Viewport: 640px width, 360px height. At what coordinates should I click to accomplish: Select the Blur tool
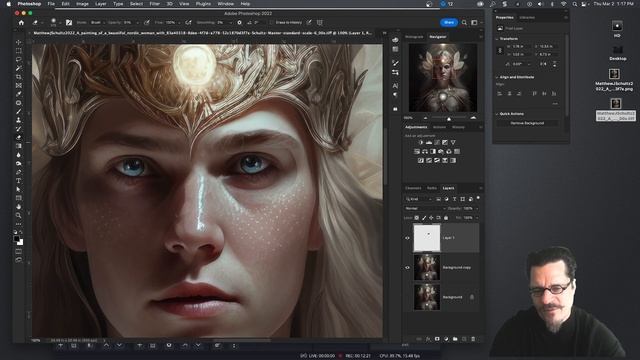[19, 155]
